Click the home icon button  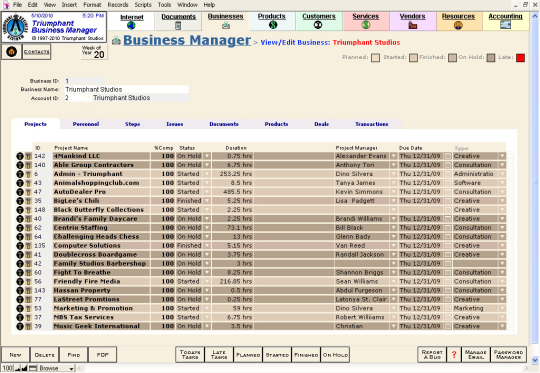coord(11,52)
